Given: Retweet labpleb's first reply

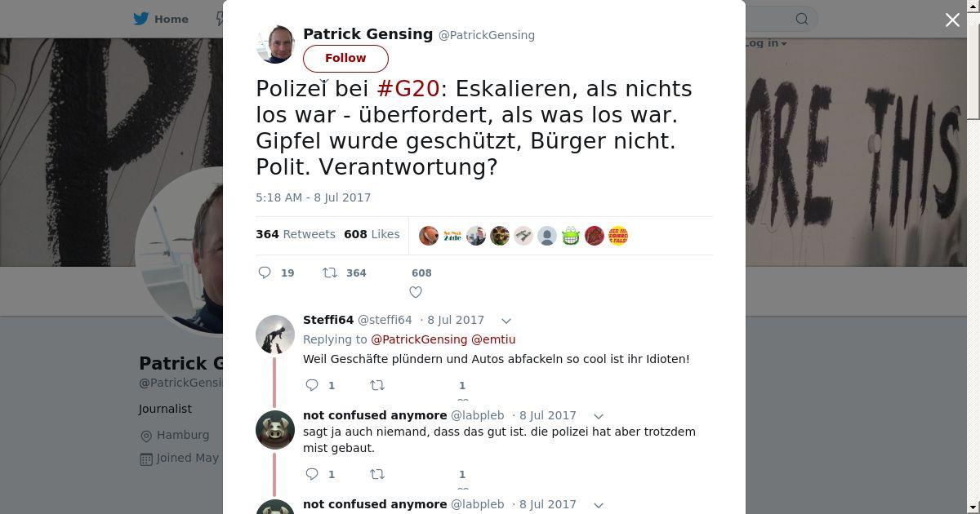Looking at the screenshot, I should [x=377, y=474].
